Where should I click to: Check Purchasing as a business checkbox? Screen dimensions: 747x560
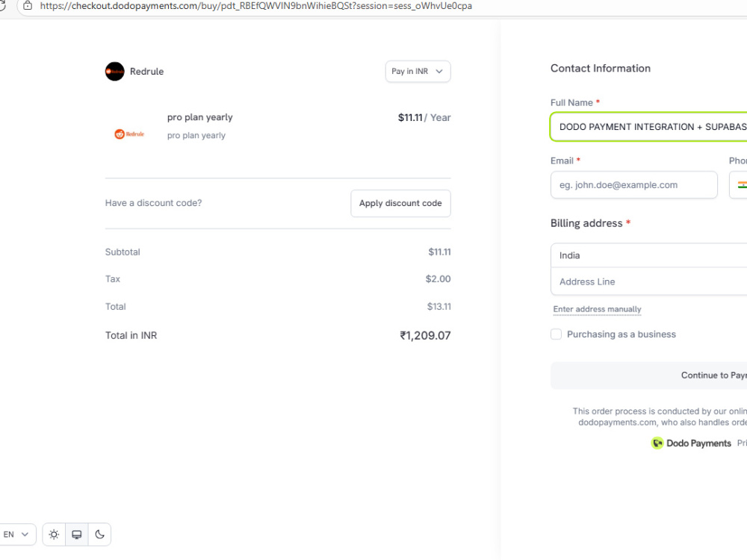click(556, 335)
